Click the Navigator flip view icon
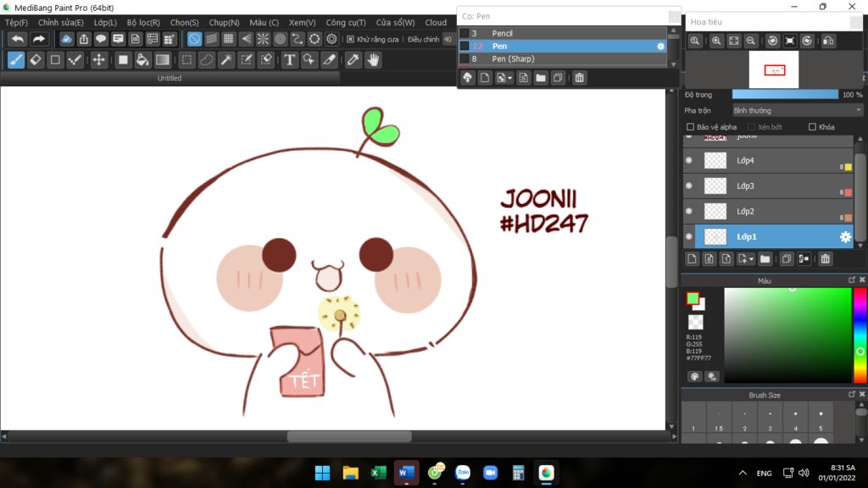 pos(828,41)
